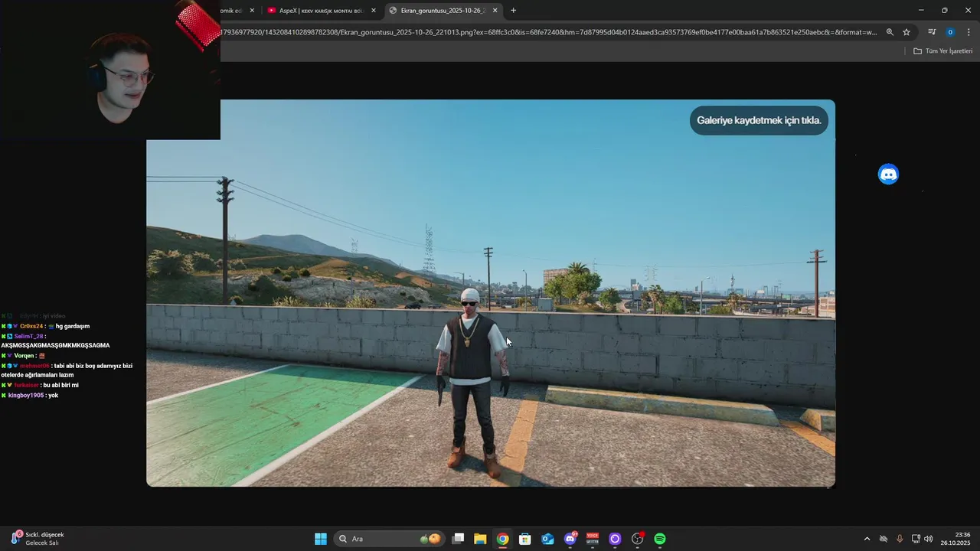Close the AspeX YouTube tab
Viewport: 980px width, 551px height.
point(374,11)
